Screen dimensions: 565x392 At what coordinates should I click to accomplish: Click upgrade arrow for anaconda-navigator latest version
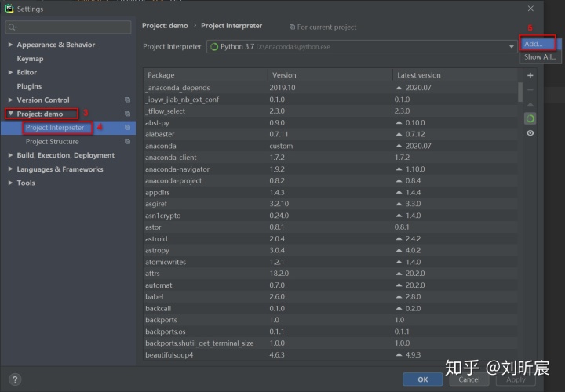pos(399,169)
